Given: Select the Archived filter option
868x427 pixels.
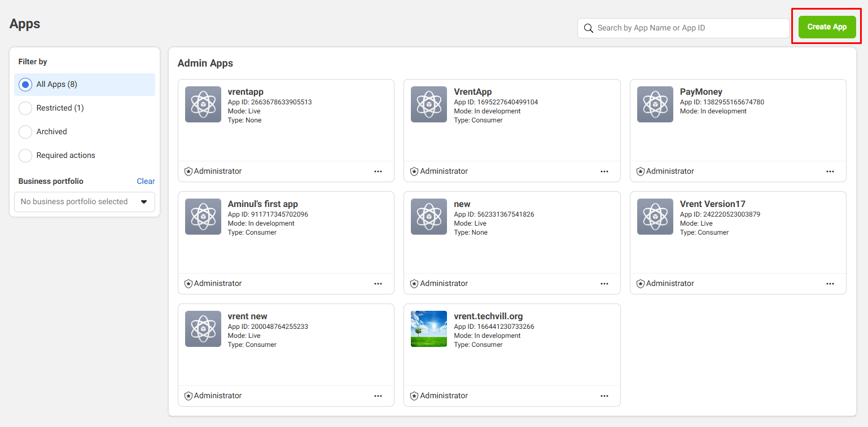Looking at the screenshot, I should pos(25,132).
